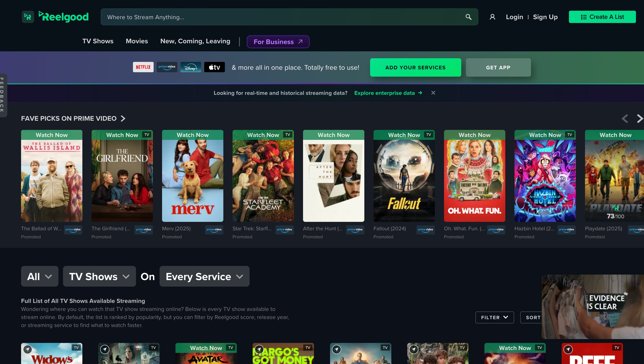Click the Playdate (2025) title text
This screenshot has width=644, height=364.
[x=604, y=229]
